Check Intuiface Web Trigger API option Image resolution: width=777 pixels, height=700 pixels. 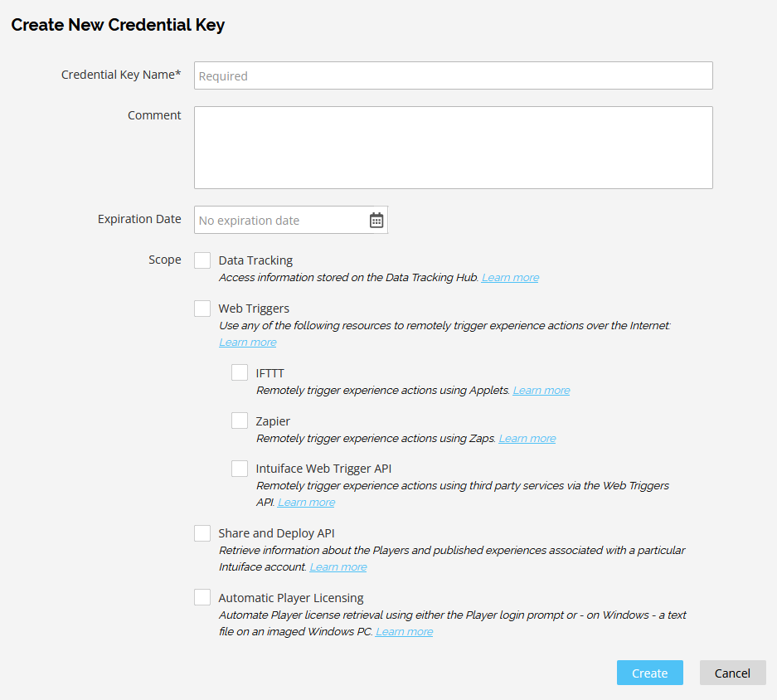(240, 469)
